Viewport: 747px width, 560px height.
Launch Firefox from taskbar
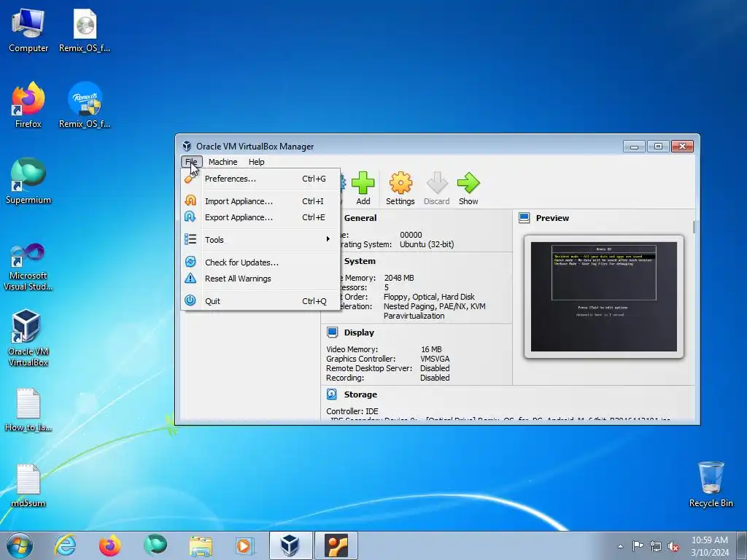point(109,545)
